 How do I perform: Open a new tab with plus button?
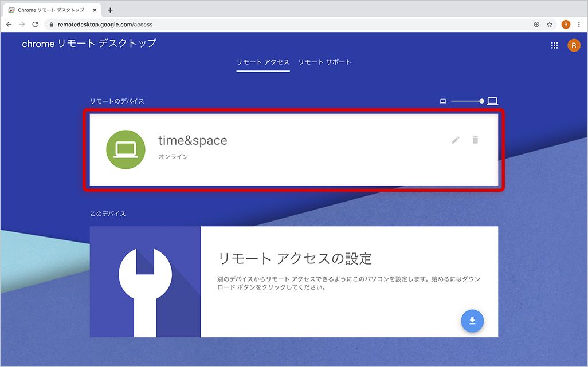tap(110, 10)
